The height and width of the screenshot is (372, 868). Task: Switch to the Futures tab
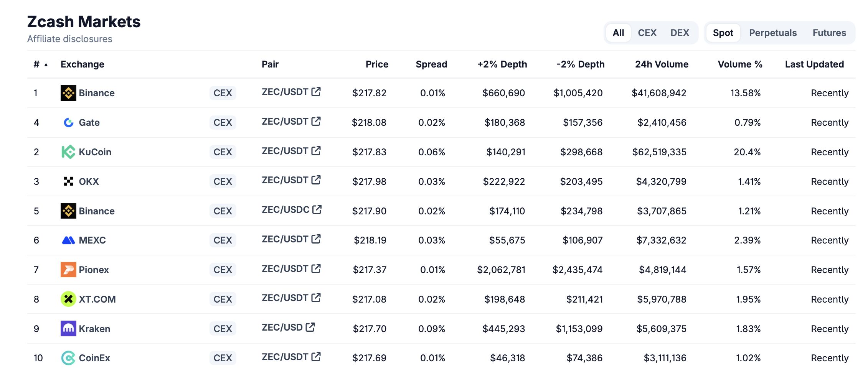[x=829, y=33]
